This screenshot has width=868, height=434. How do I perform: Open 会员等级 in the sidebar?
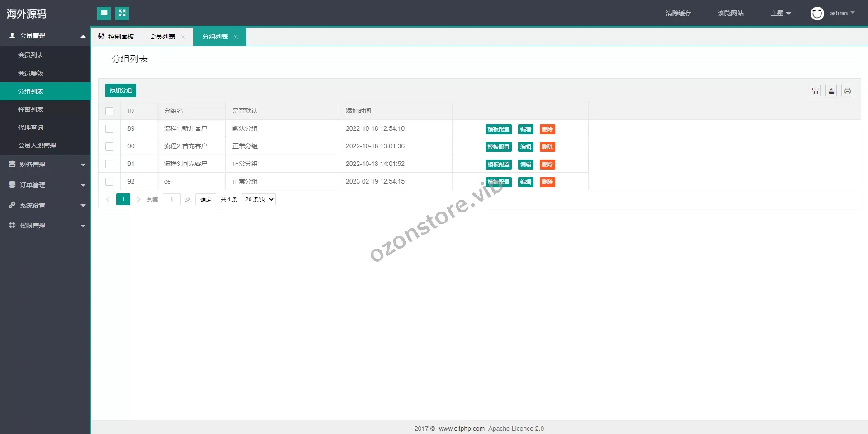31,73
